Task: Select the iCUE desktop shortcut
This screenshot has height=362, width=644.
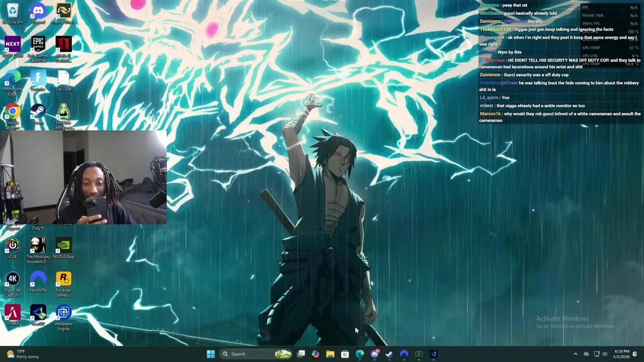Action: tap(13, 248)
